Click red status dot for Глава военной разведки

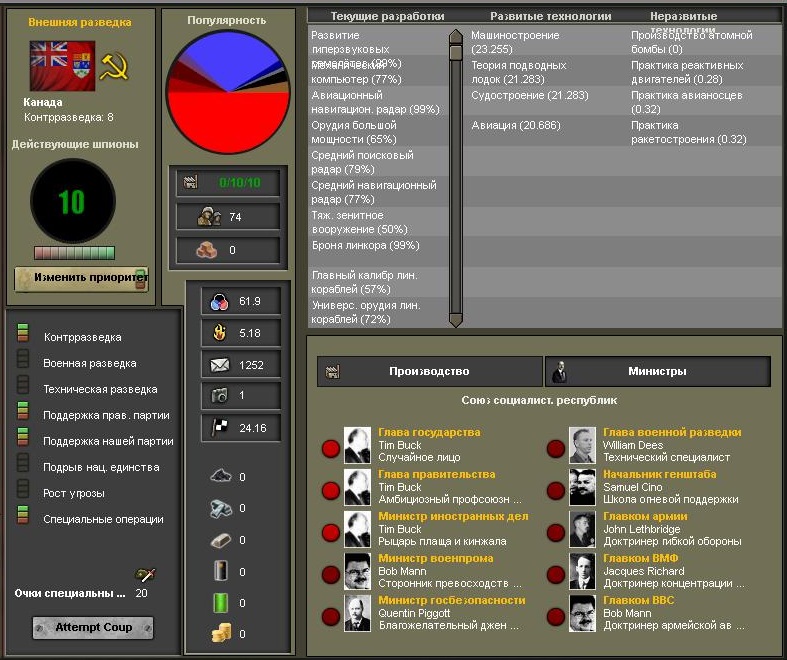(556, 449)
